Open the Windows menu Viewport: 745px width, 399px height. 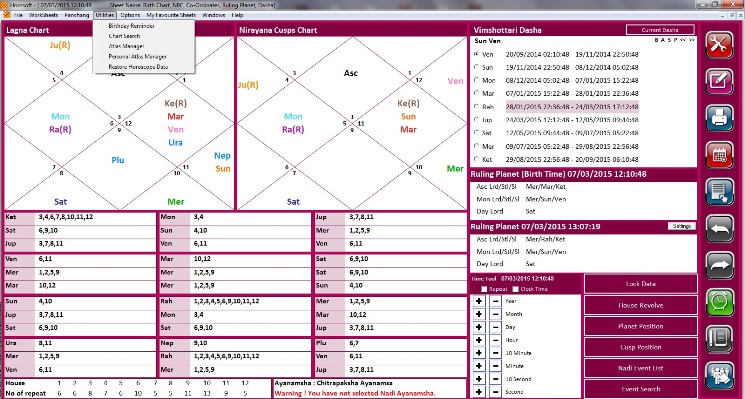[x=214, y=15]
